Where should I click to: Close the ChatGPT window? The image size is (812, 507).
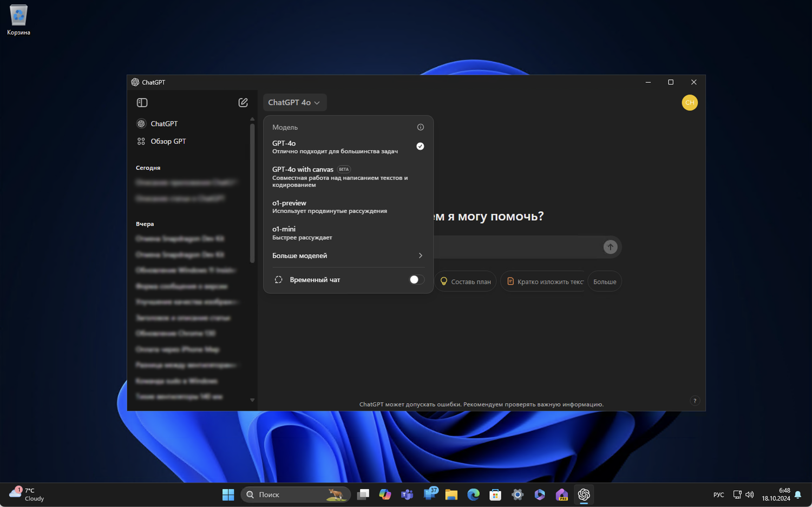click(x=693, y=82)
